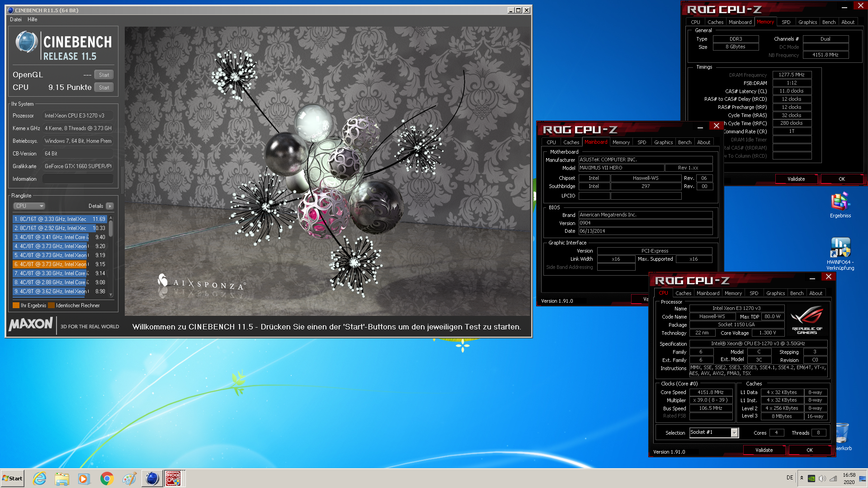
Task: Show hidden tray icons arrow
Action: point(802,478)
